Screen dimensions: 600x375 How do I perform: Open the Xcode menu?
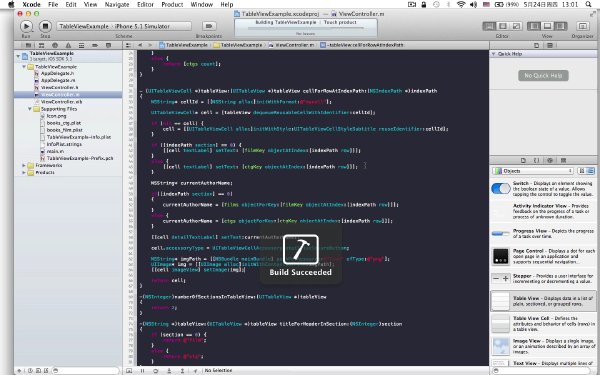(31, 5)
